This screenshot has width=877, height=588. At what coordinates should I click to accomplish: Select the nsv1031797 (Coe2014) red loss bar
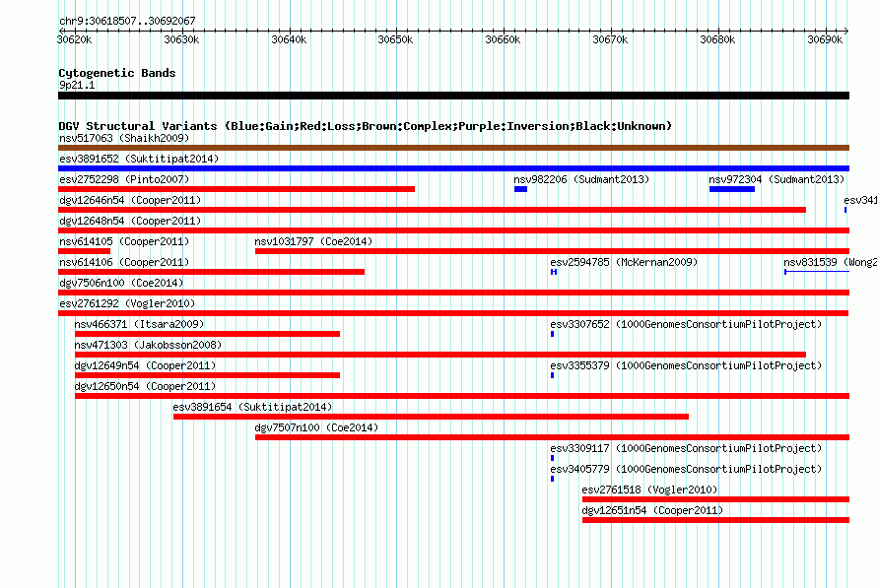coord(552,251)
